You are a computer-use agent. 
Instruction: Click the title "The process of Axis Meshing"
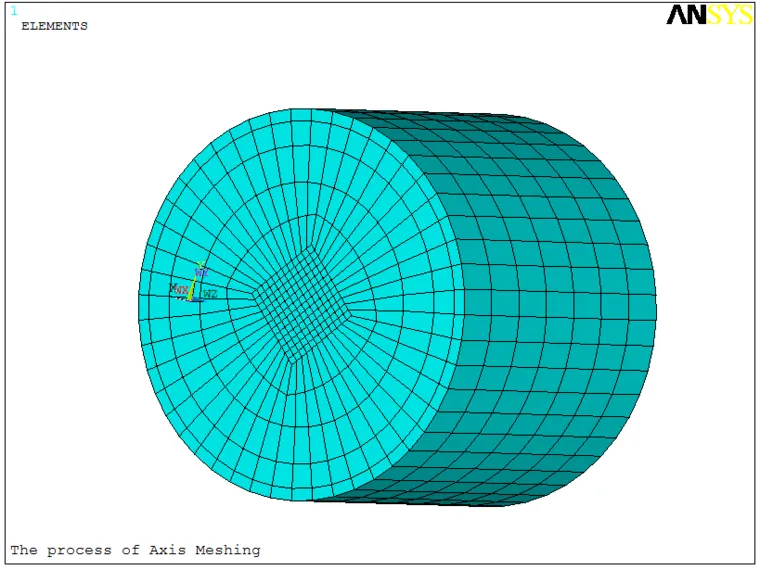pos(135,550)
